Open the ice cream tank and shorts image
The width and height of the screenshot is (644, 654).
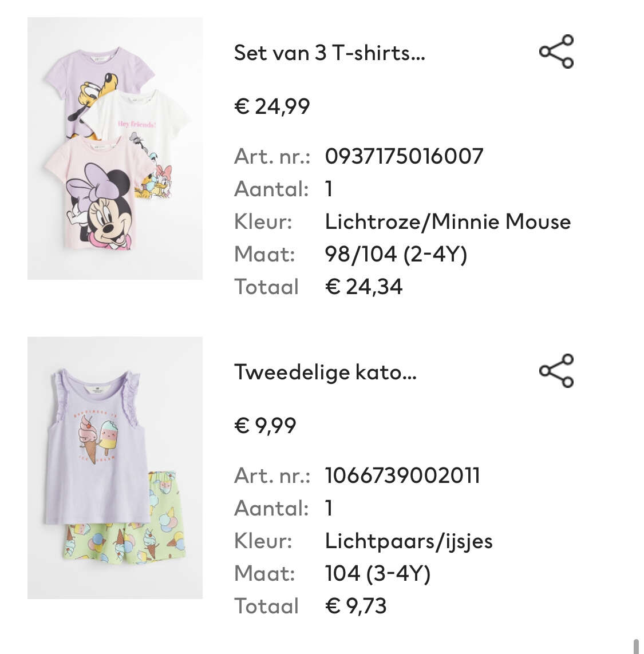pos(115,468)
